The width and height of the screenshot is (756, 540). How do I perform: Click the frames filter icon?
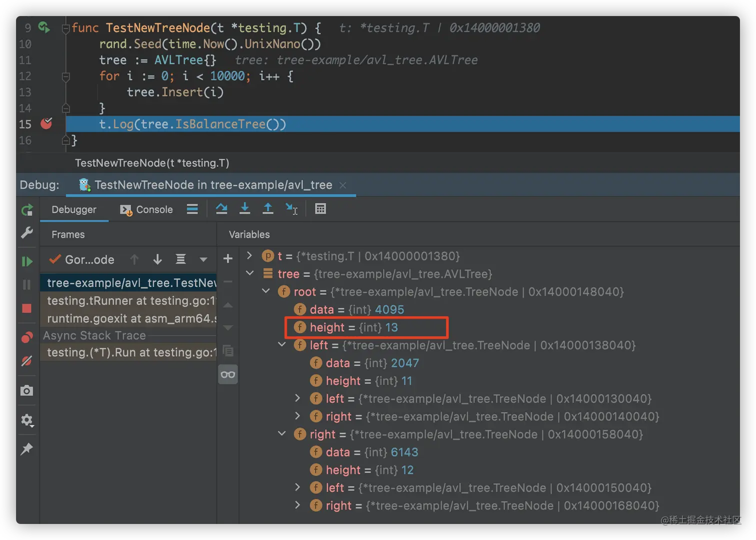click(181, 259)
